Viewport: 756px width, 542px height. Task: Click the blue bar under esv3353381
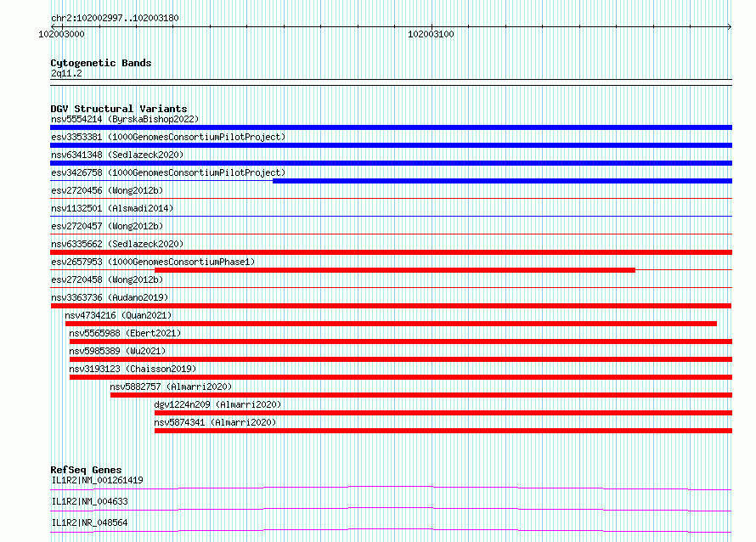point(391,145)
